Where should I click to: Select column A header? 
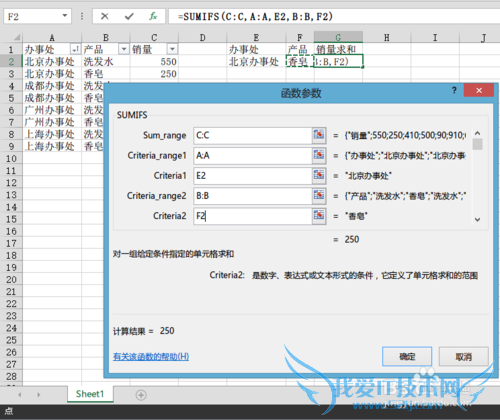pyautogui.click(x=52, y=37)
